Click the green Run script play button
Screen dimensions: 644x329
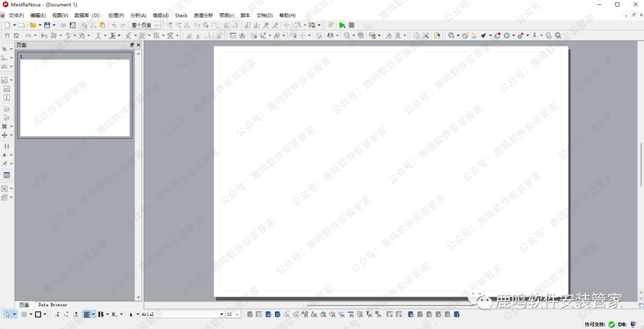tap(342, 25)
